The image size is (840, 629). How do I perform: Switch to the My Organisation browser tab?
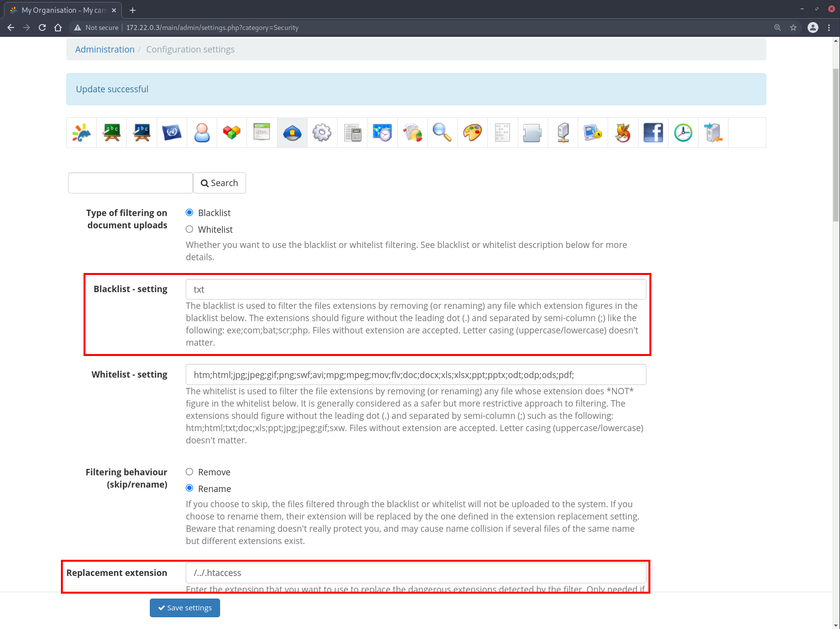64,10
